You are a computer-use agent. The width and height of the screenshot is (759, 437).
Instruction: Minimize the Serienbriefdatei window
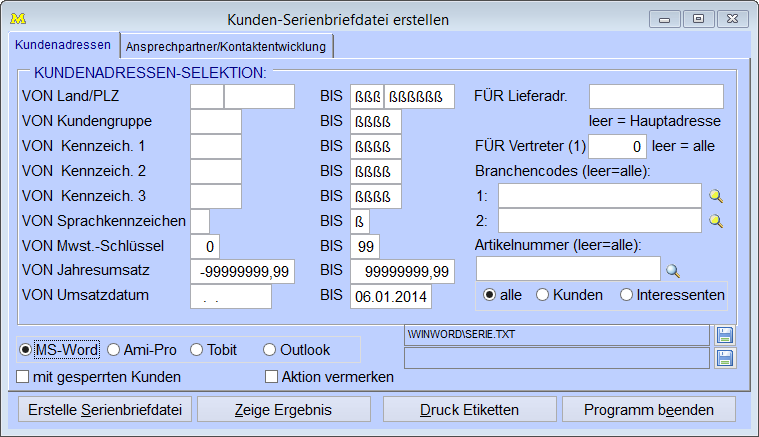point(665,19)
